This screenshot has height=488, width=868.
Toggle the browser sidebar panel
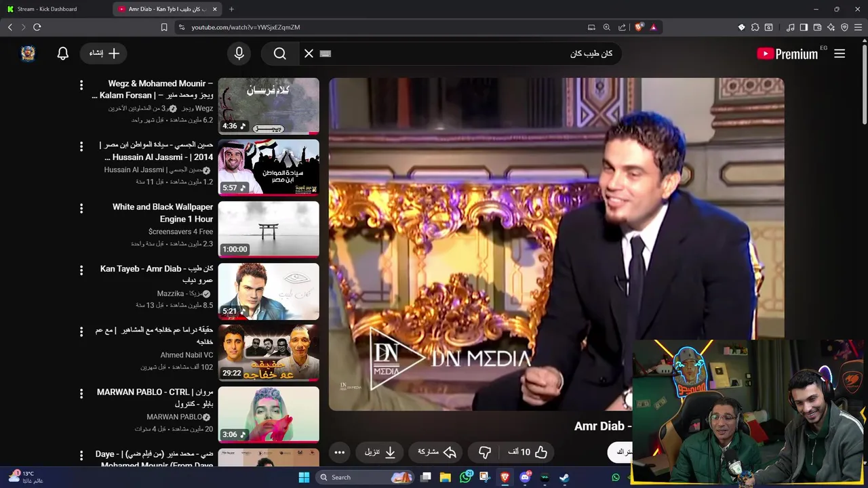(x=804, y=27)
